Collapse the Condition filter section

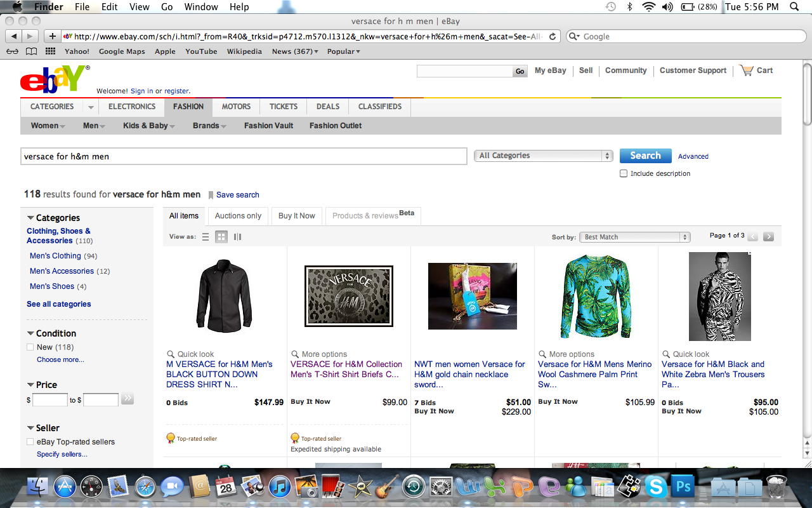30,333
